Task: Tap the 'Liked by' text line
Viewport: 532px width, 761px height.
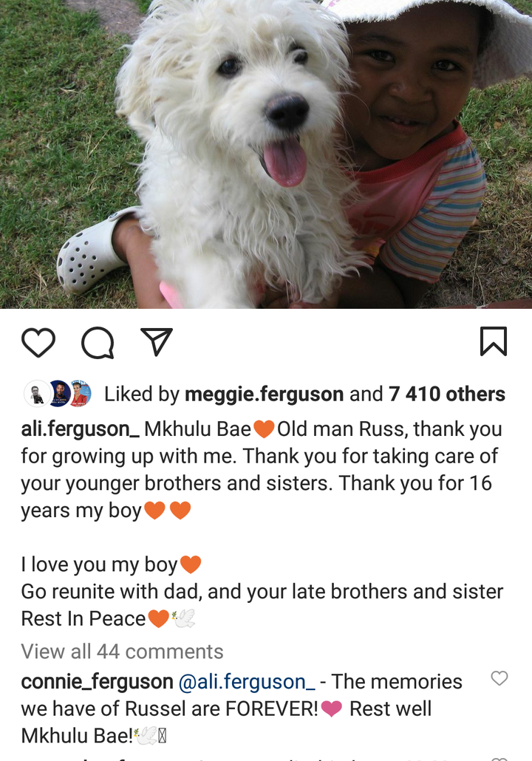Action: coord(305,394)
